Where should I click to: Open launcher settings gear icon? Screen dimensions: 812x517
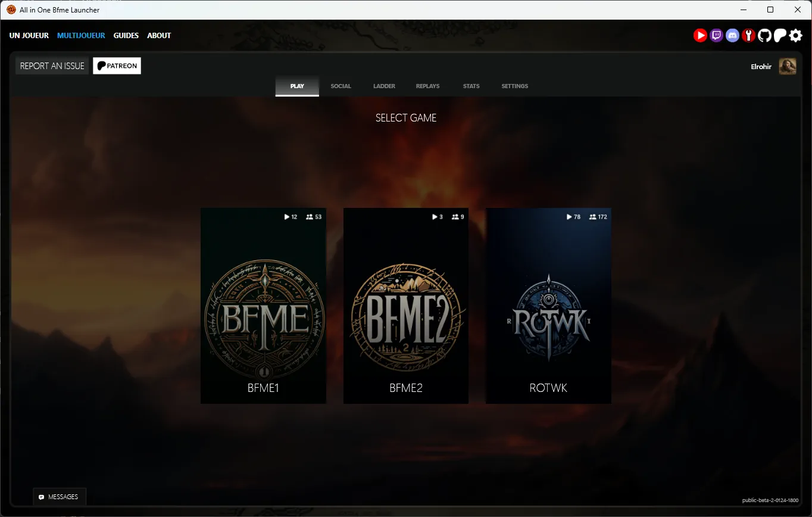[x=796, y=36]
